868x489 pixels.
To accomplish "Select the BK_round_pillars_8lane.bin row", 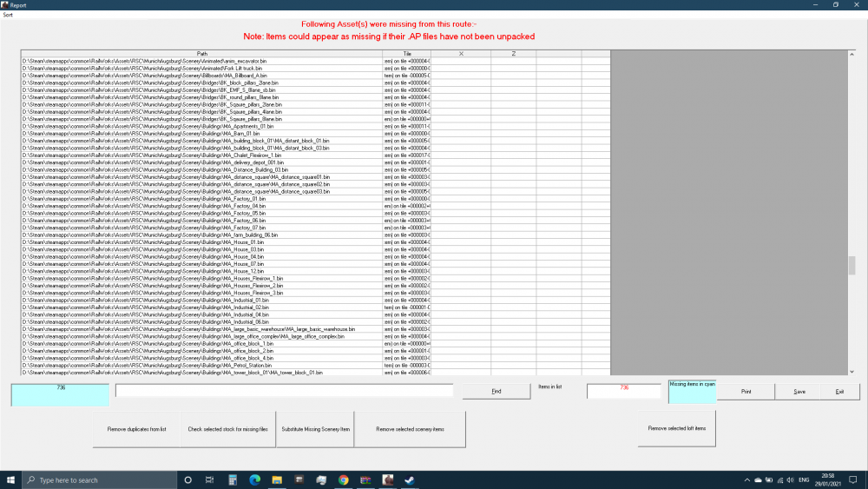I will pyautogui.click(x=316, y=97).
